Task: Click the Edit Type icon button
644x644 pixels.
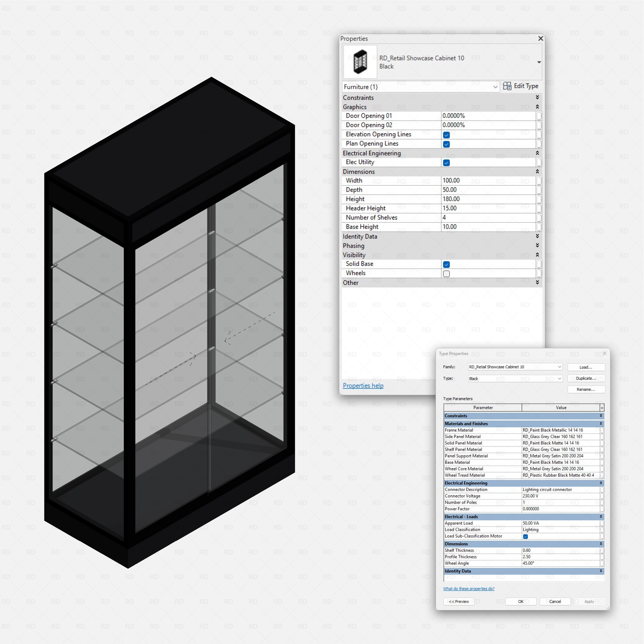Action: [520, 86]
